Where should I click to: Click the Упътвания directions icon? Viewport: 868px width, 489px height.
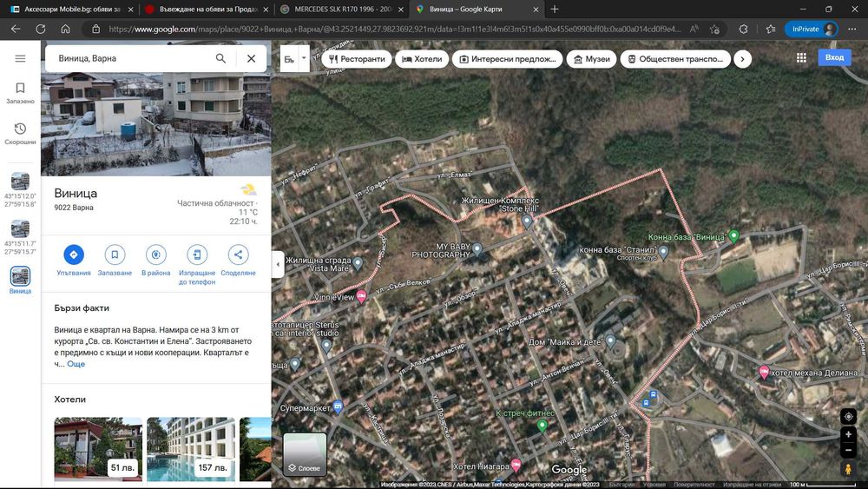[74, 254]
